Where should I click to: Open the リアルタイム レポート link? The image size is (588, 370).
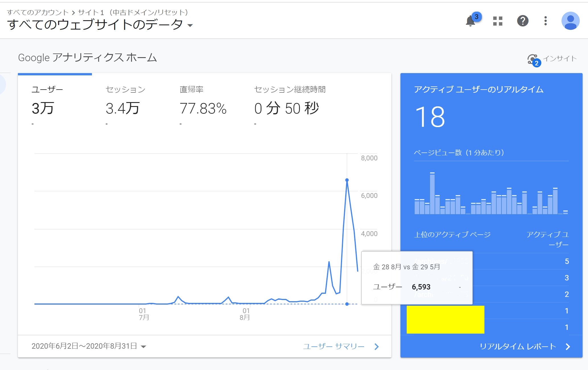(517, 346)
